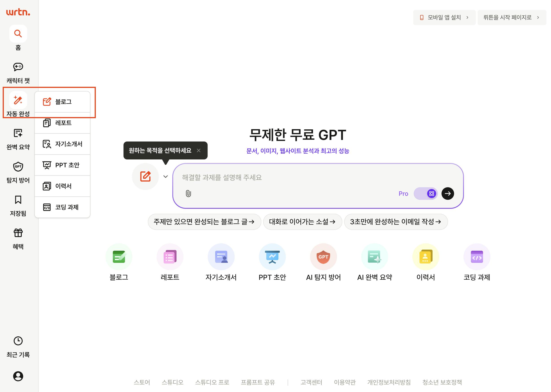Expand the purpose selector chevron
The image size is (551, 392).
(x=165, y=176)
